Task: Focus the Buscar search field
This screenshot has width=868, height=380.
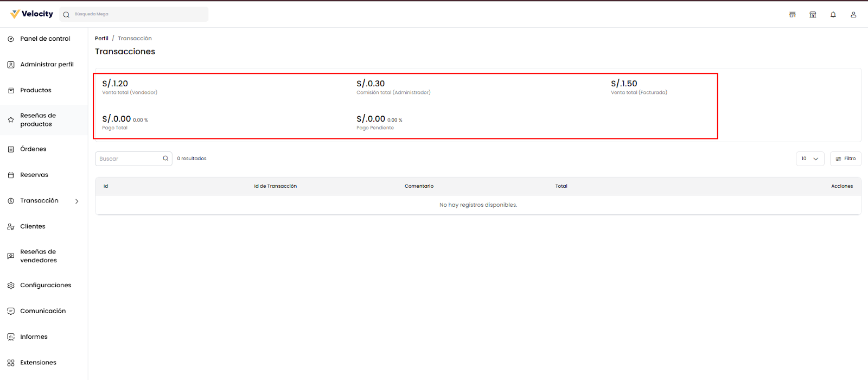Action: point(129,159)
